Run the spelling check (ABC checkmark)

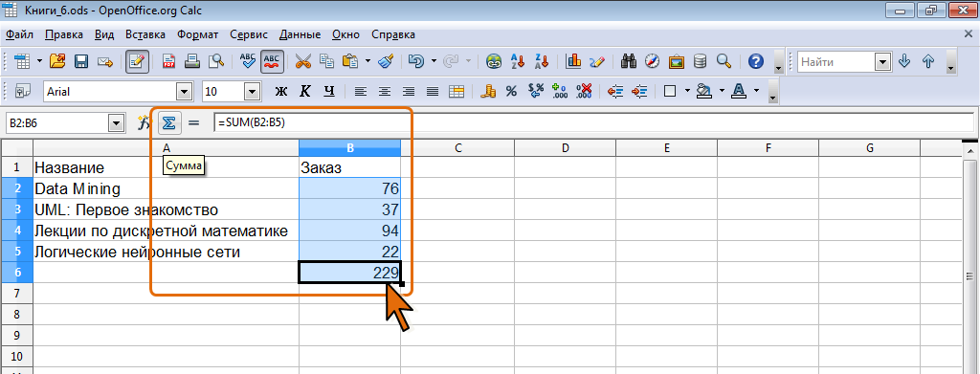click(x=248, y=61)
